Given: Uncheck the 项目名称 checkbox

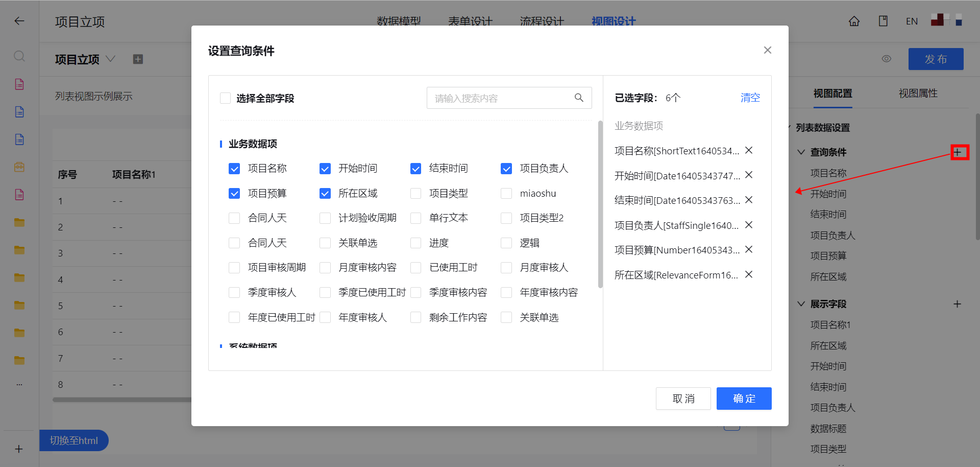Looking at the screenshot, I should 234,169.
